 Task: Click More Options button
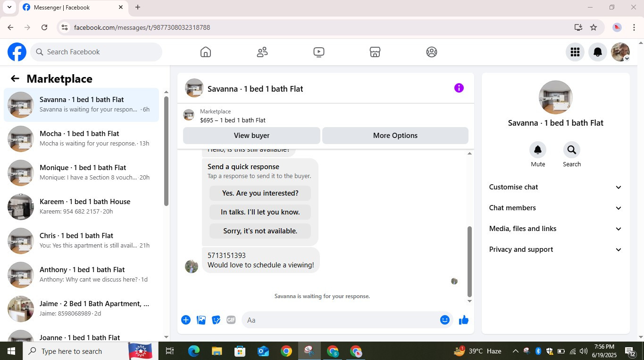pos(395,136)
